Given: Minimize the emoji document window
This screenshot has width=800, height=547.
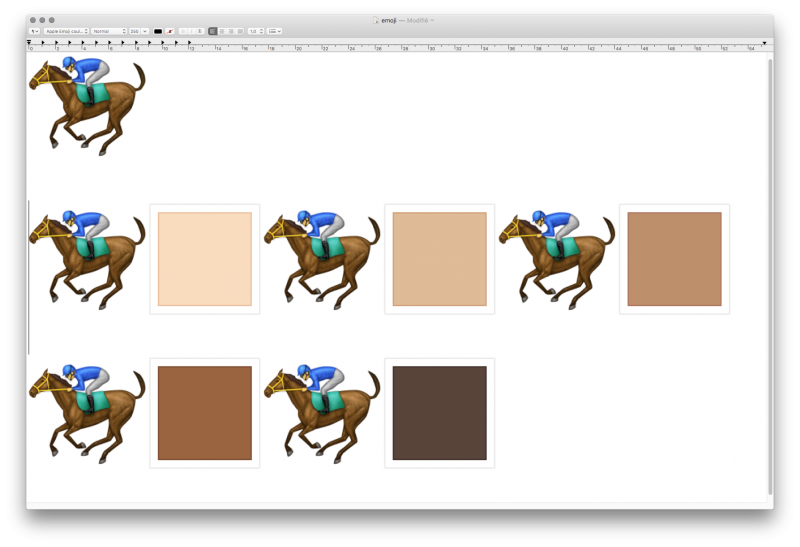Looking at the screenshot, I should pyautogui.click(x=42, y=20).
